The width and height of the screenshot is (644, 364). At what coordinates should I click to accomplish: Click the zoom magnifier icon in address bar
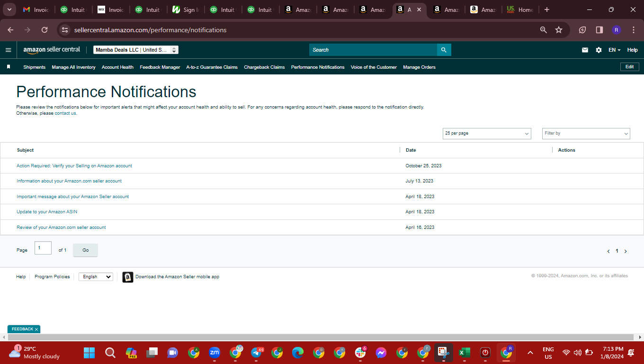coord(544,30)
